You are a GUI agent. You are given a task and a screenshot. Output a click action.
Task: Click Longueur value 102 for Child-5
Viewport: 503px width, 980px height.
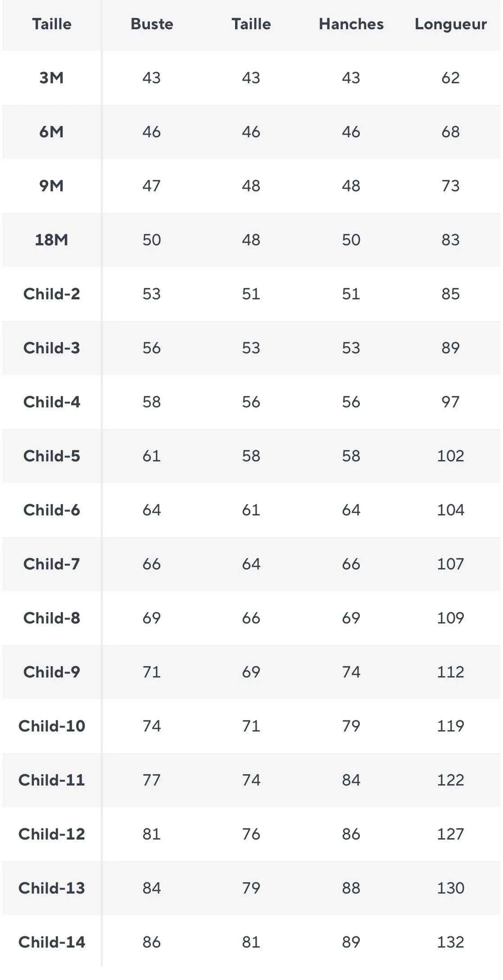(451, 456)
